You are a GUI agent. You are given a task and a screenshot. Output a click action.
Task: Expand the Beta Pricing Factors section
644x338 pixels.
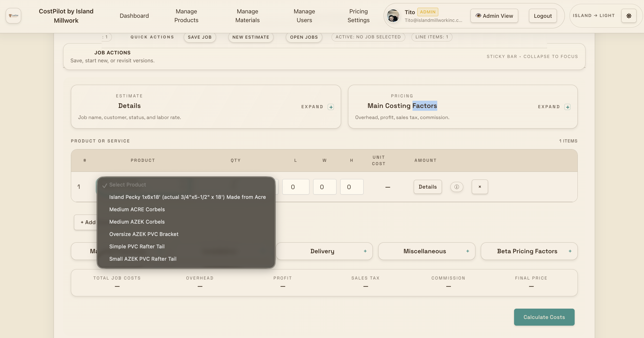[529, 251]
